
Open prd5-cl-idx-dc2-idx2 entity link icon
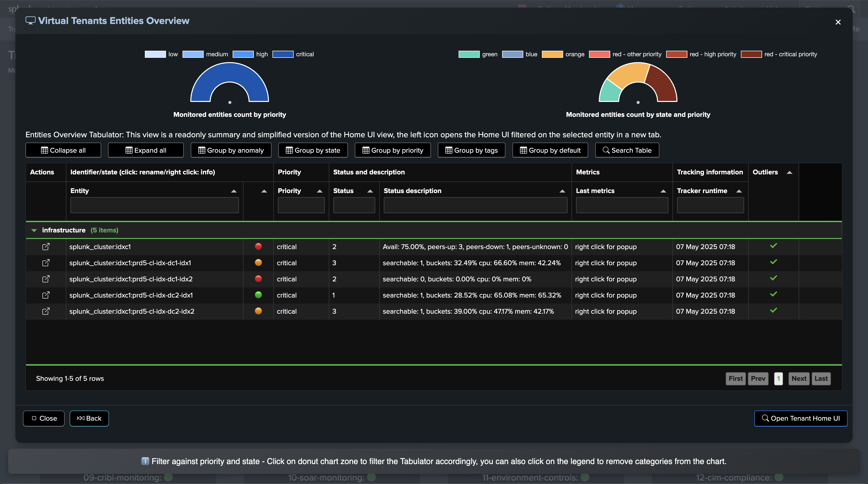click(46, 311)
